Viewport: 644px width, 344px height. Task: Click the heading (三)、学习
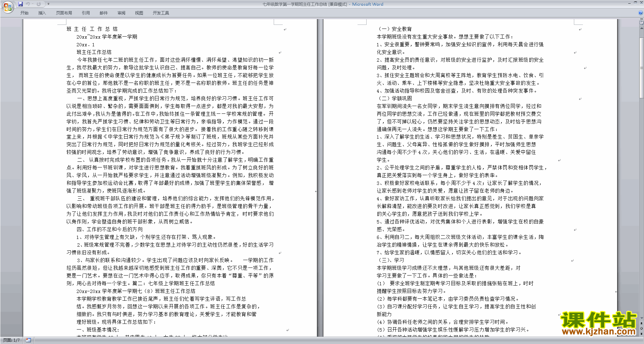[x=390, y=260]
